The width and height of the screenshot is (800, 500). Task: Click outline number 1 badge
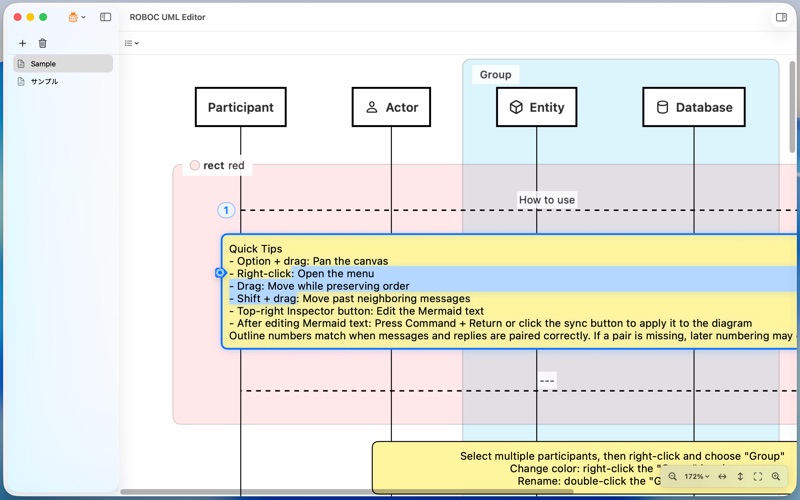[226, 210]
